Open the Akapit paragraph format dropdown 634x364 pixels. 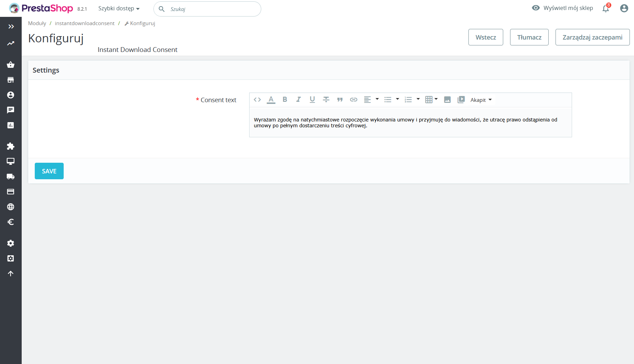coord(481,100)
